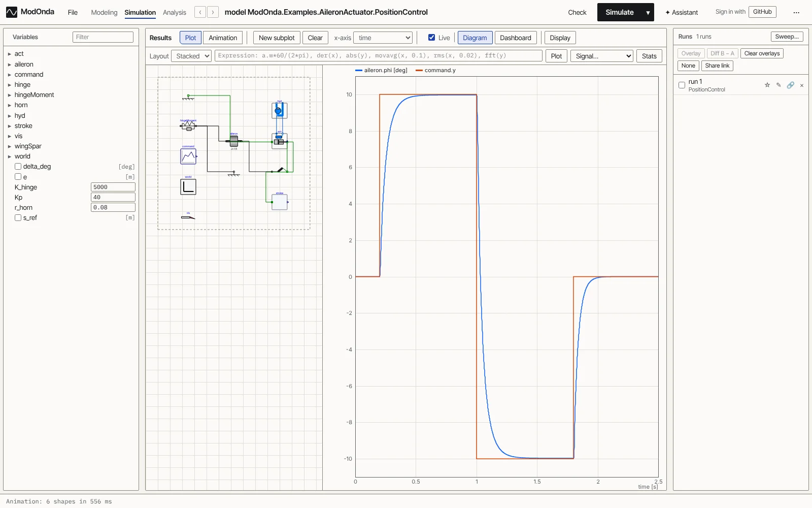Screen dimensions: 812x508
Task: Click the pencil icon to rename run 1
Action: tap(779, 85)
